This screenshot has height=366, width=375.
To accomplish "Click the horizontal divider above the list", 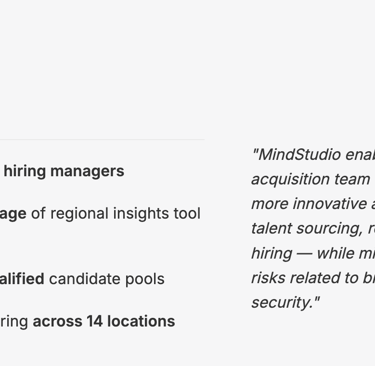I will 102,140.
